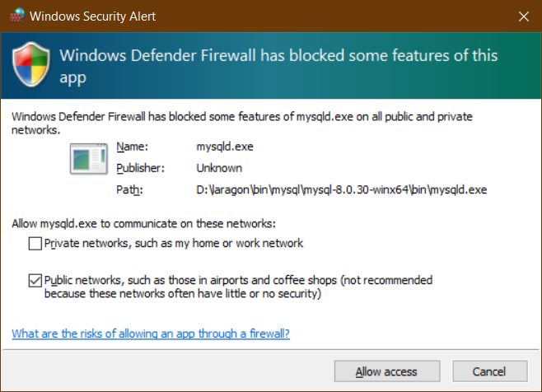Click the Windows Defender shield icon
542x392 pixels.
click(x=31, y=64)
